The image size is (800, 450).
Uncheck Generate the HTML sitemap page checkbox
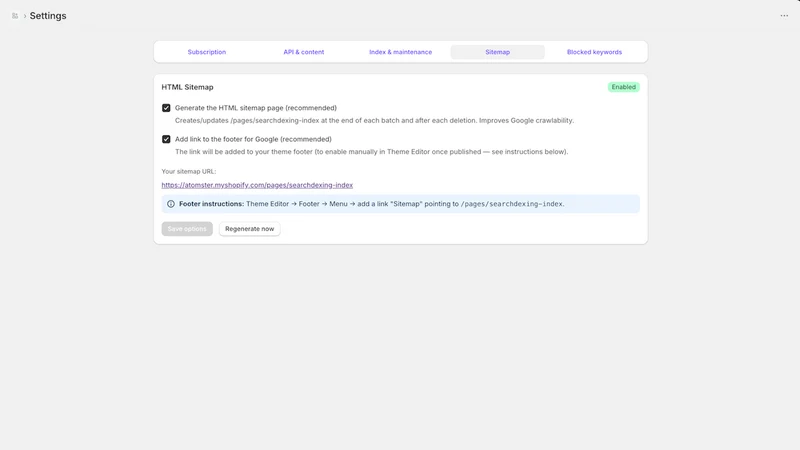166,108
